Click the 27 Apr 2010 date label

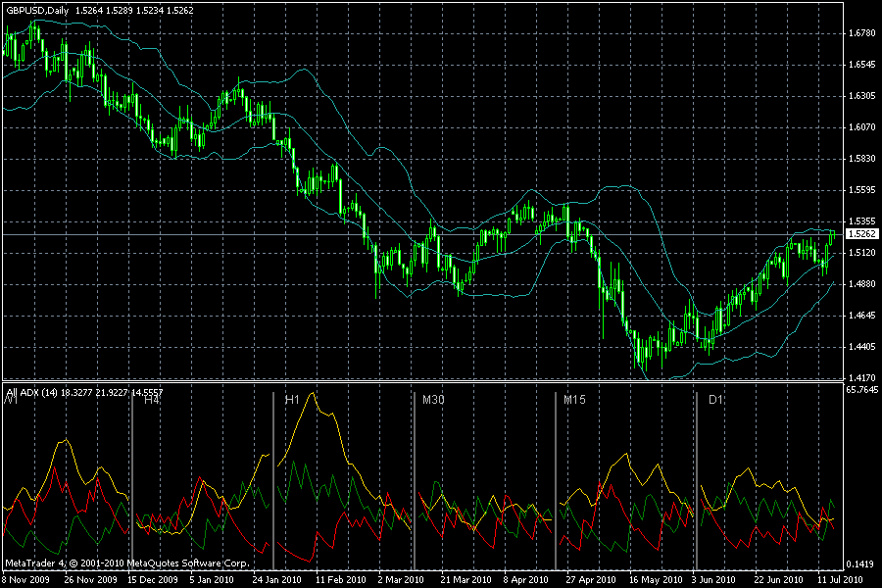click(591, 579)
